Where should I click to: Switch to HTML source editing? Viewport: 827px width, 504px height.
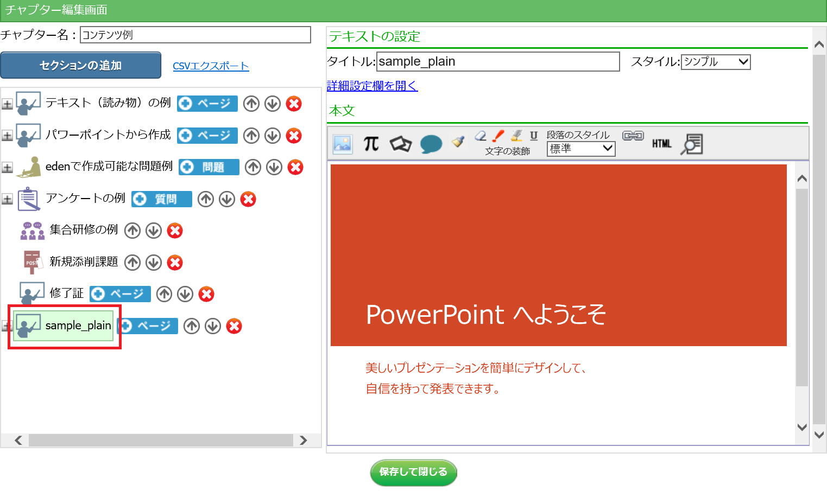tap(661, 144)
